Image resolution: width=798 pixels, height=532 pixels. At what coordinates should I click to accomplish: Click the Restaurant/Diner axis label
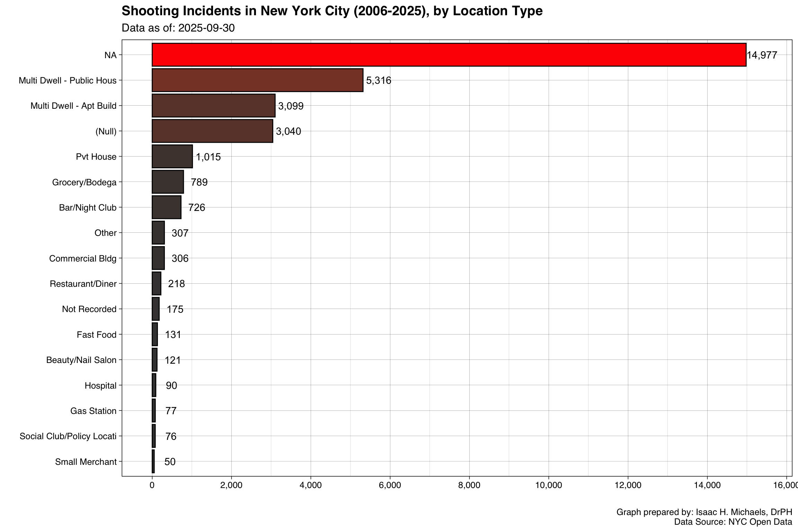tap(83, 284)
